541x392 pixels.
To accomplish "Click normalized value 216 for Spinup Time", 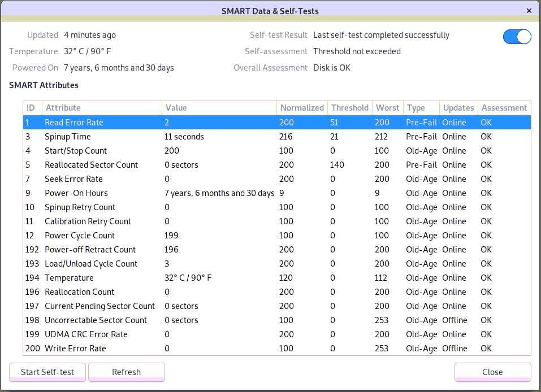I will coord(285,137).
